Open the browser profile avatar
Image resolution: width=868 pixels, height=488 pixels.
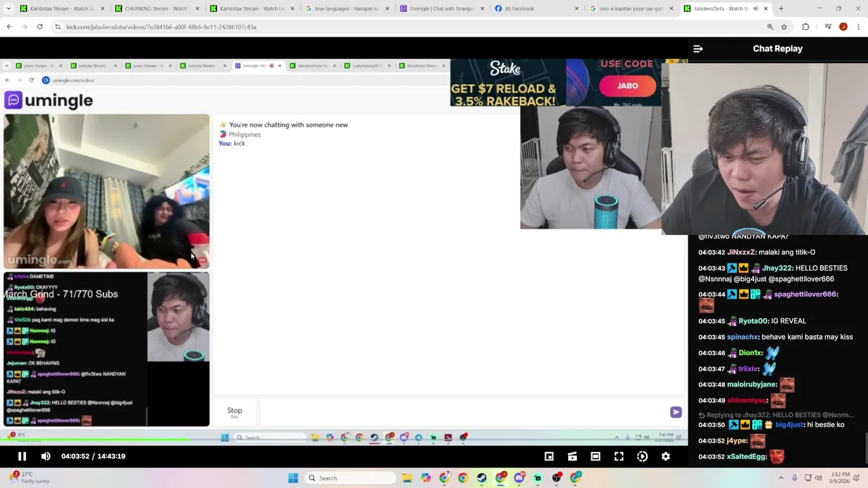click(x=843, y=26)
